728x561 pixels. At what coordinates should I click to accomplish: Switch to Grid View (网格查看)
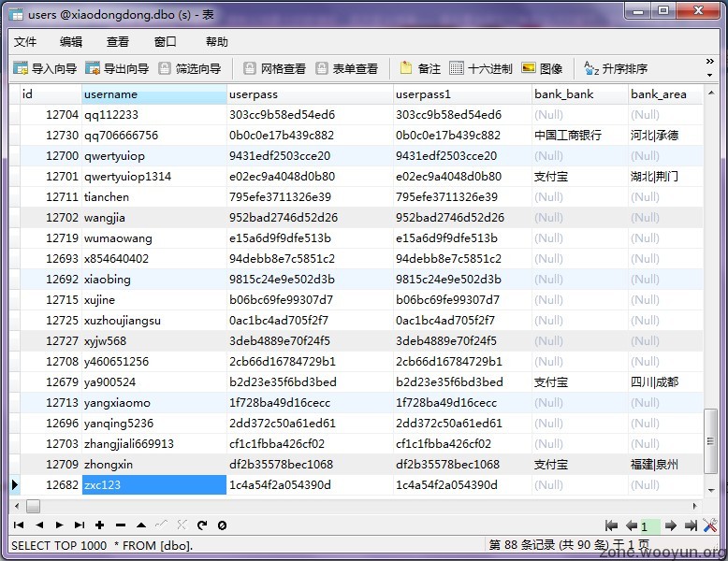pos(274,68)
